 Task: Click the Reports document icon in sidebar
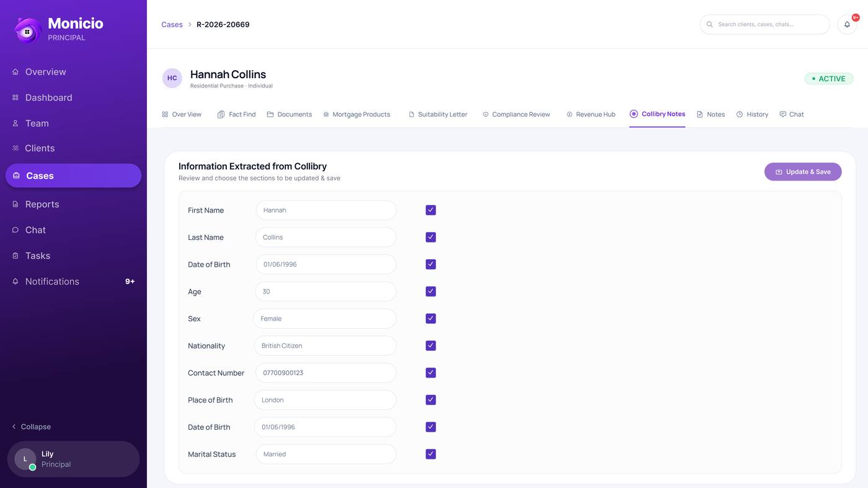click(15, 204)
